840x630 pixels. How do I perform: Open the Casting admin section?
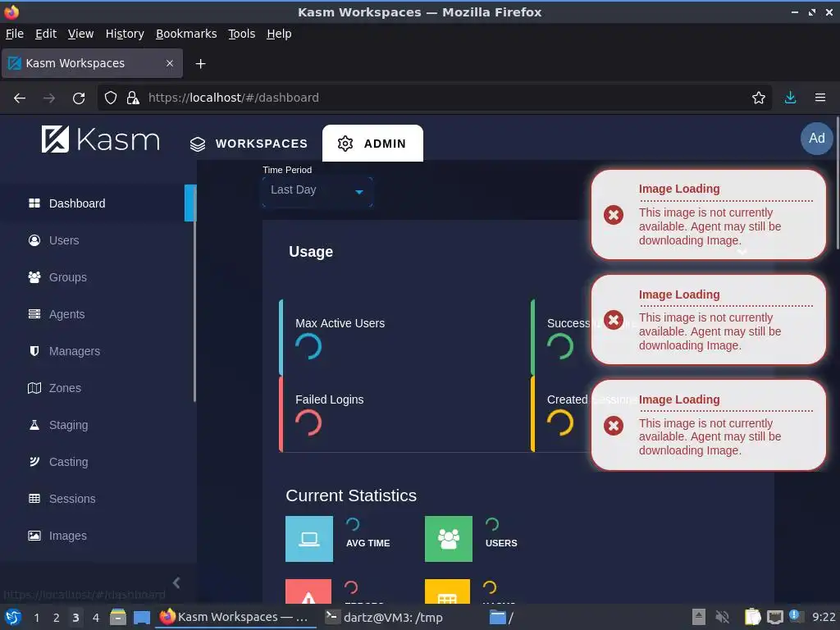click(97, 463)
